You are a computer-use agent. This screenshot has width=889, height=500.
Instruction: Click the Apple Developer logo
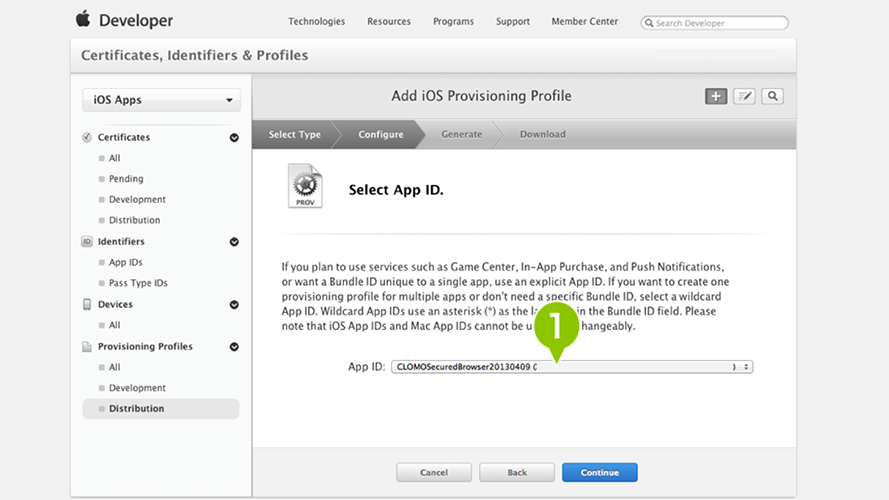click(x=124, y=20)
